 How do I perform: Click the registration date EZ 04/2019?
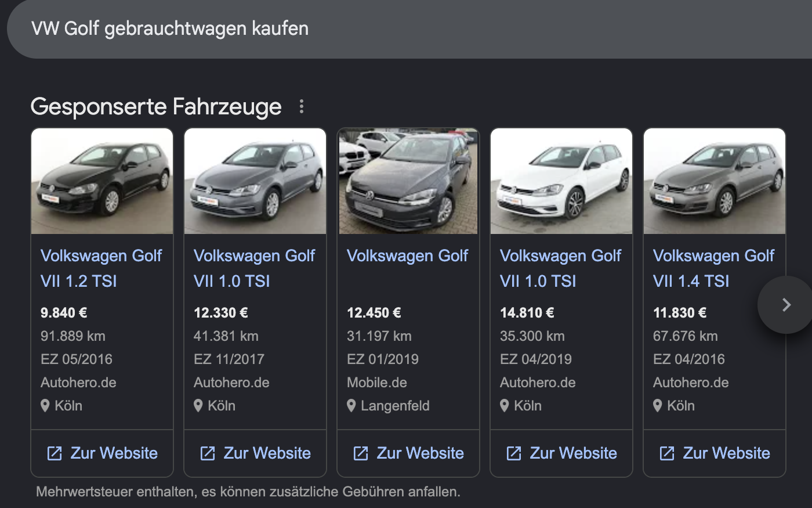coord(536,359)
